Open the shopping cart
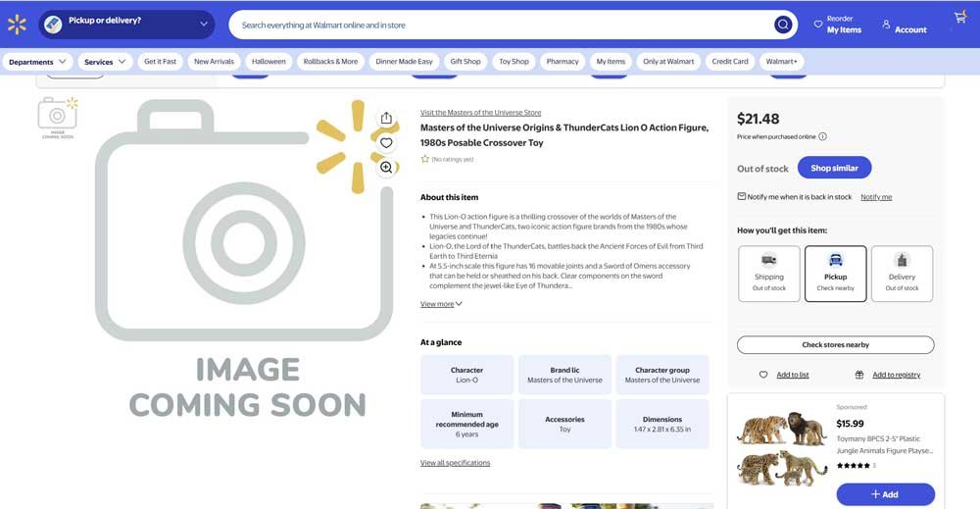The image size is (980, 509). [x=959, y=19]
